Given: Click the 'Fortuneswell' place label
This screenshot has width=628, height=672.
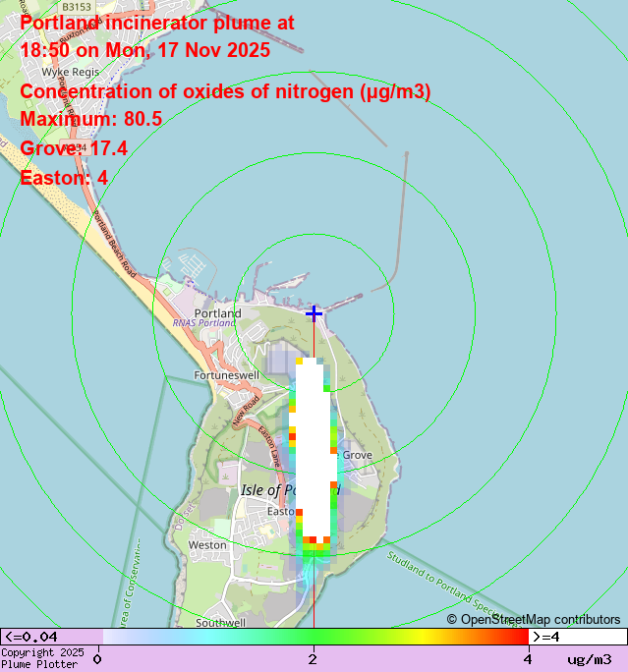Looking at the screenshot, I should point(226,375).
